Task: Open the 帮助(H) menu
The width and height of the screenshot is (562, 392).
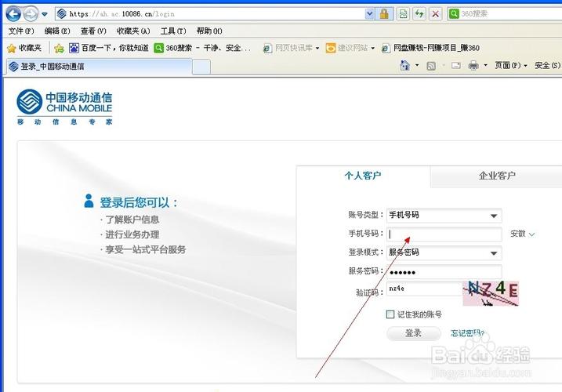Action: click(x=209, y=31)
